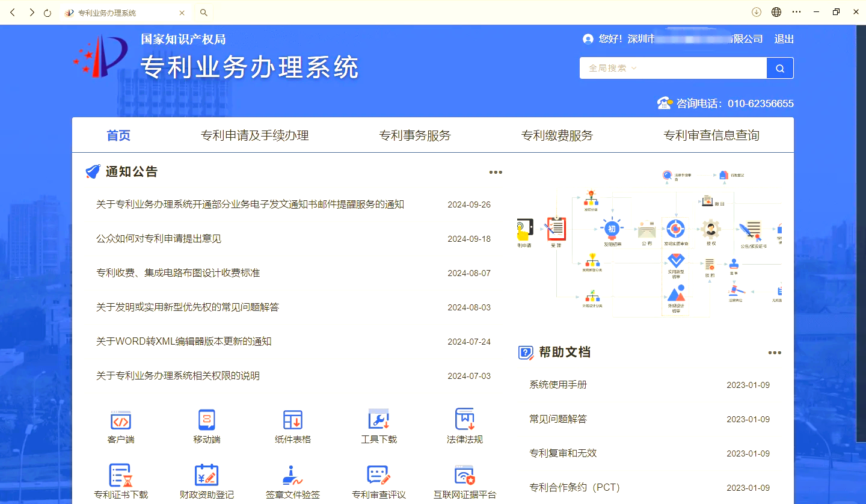Open the 客户端 icon
Screen dimensions: 866x504
(x=121, y=420)
